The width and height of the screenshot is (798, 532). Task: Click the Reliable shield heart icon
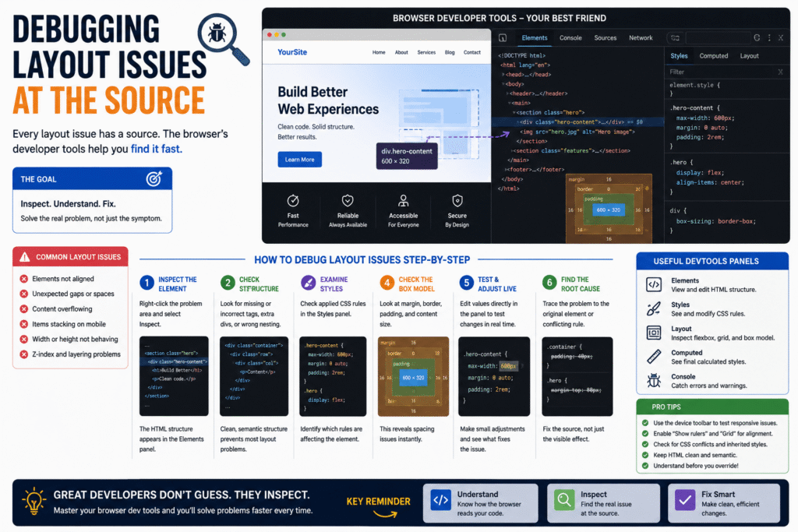(x=348, y=200)
